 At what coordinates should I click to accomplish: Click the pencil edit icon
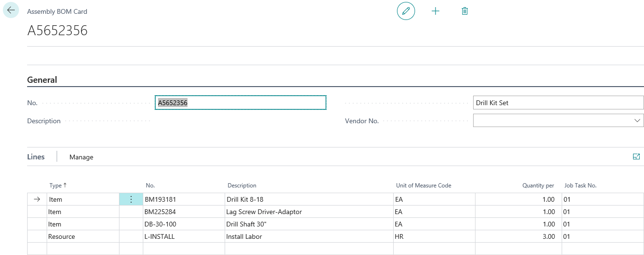406,11
